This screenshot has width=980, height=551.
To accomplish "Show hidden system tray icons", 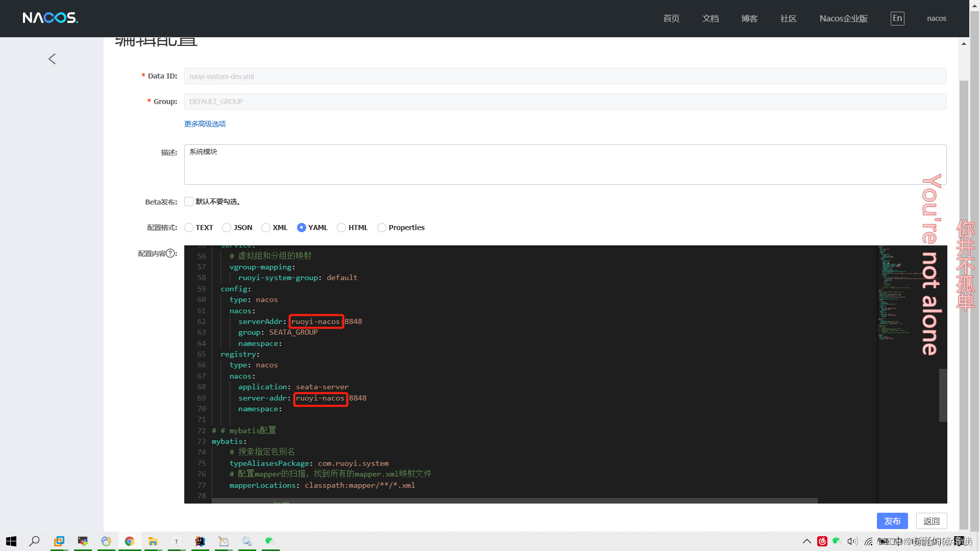I will 806,541.
